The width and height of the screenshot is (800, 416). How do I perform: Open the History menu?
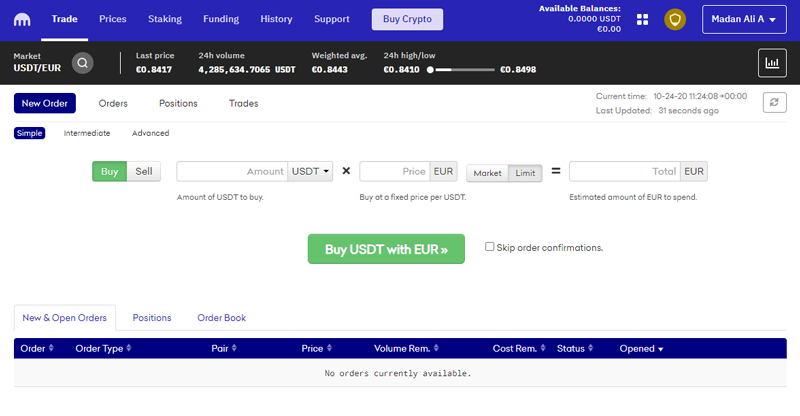coord(277,19)
